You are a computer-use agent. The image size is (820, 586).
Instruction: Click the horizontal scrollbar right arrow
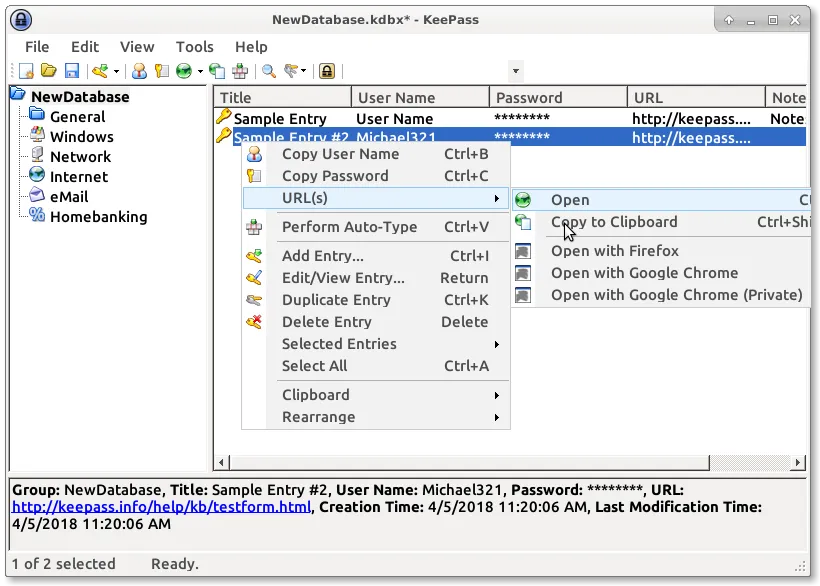pyautogui.click(x=798, y=463)
